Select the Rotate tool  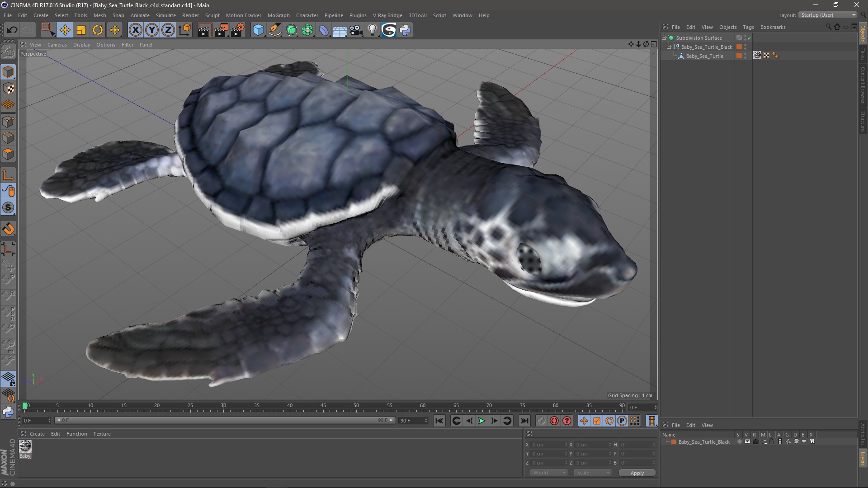point(98,30)
